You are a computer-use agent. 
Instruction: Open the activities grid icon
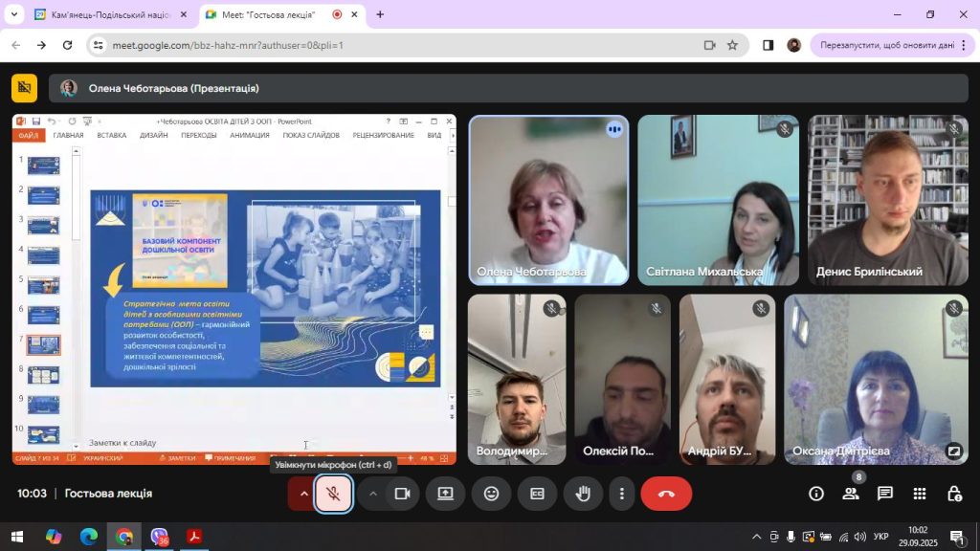click(920, 494)
